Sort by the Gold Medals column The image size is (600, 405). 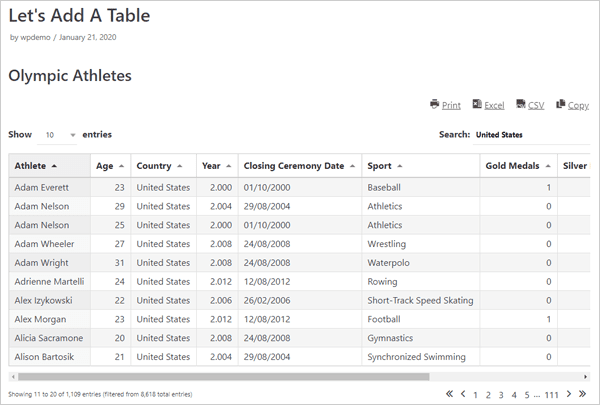click(x=518, y=166)
